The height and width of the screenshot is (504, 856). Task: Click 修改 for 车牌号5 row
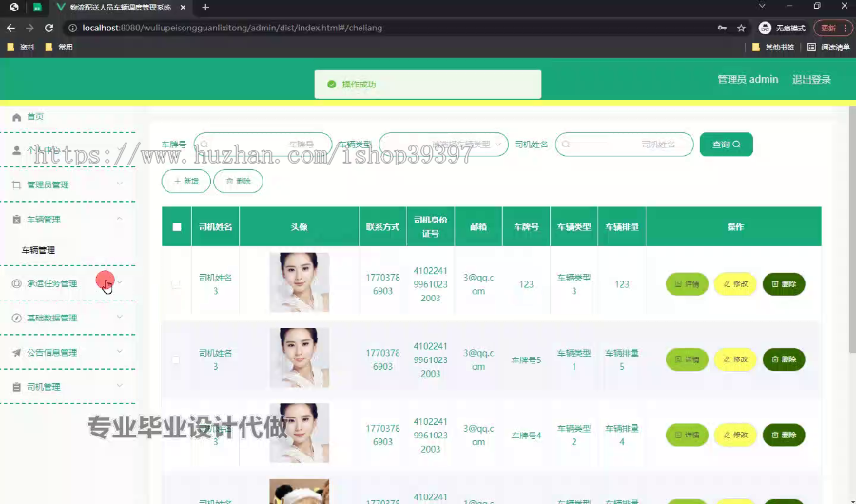735,359
